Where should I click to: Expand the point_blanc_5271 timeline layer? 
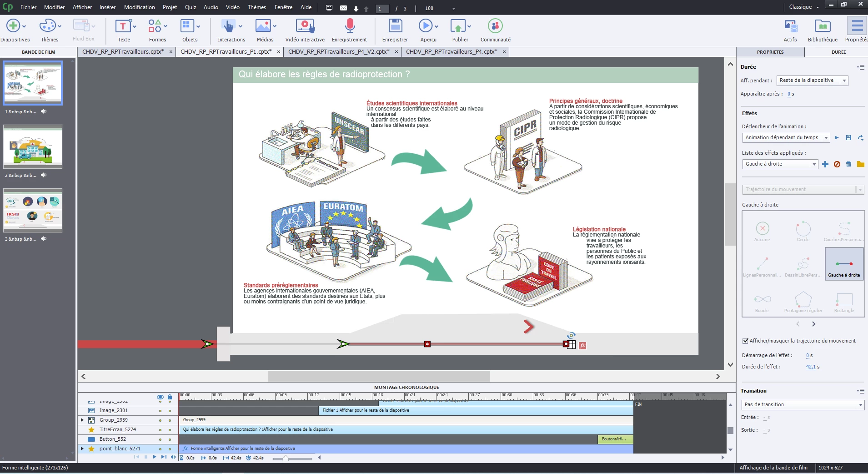pyautogui.click(x=82, y=449)
